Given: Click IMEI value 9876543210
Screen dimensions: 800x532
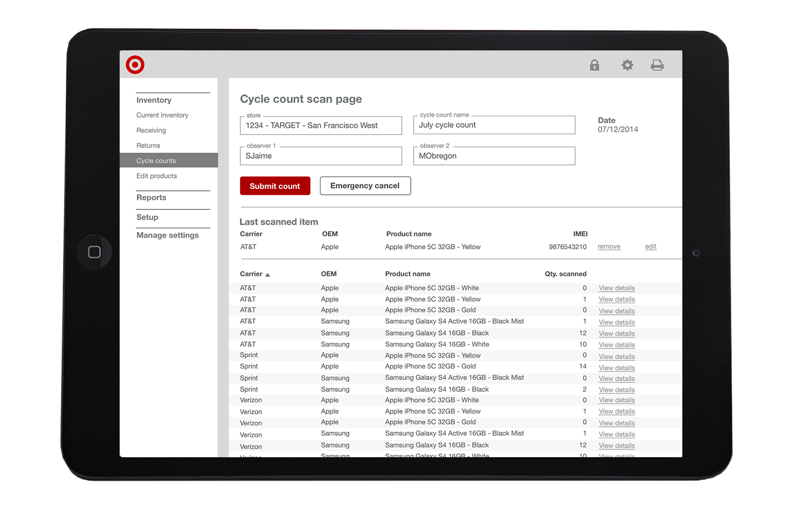Looking at the screenshot, I should [x=568, y=247].
